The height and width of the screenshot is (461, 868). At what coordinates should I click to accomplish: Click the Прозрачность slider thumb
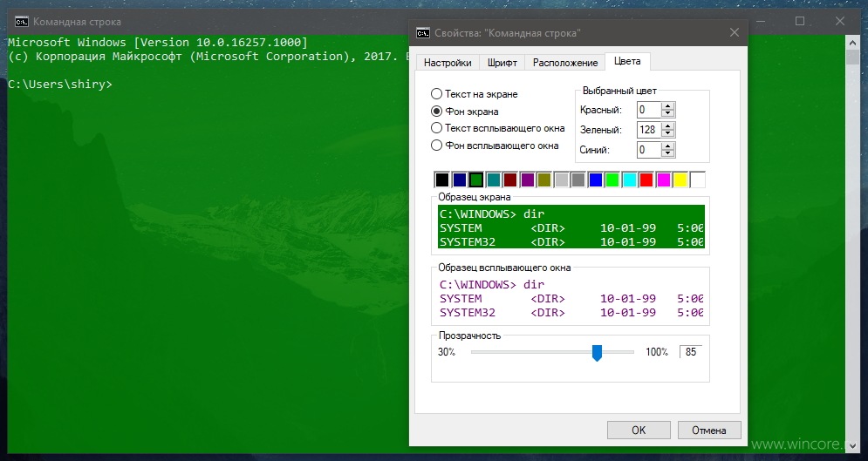point(597,352)
